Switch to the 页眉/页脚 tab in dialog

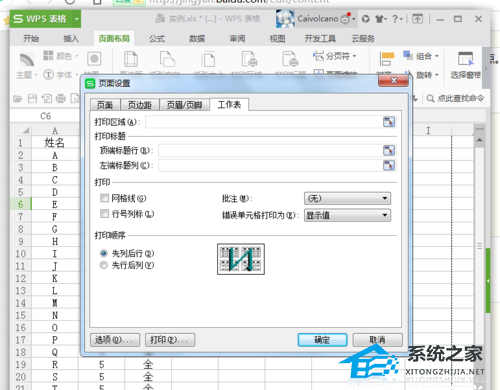(x=184, y=105)
